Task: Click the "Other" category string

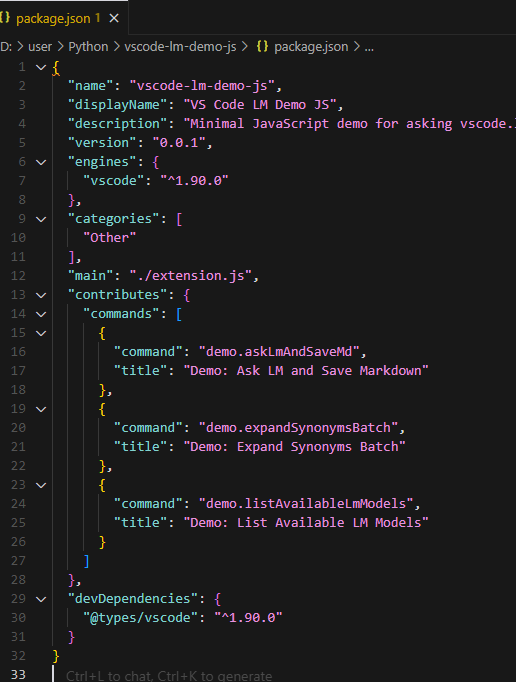Action: 110,237
